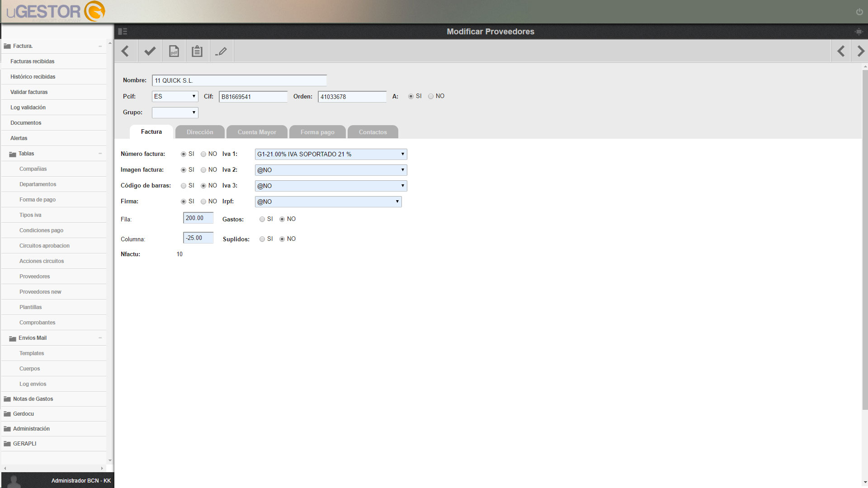This screenshot has width=868, height=488.
Task: Click the power logout icon
Action: (859, 12)
